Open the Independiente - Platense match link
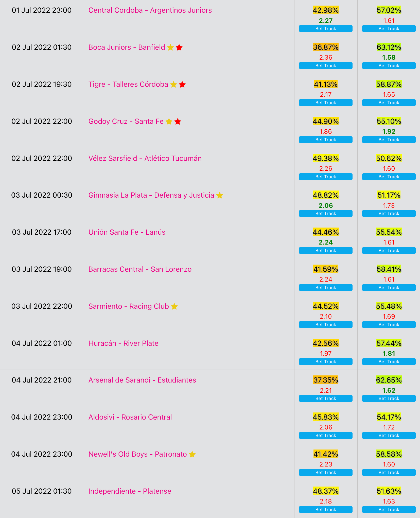Viewport: 420px width, 518px height. (x=130, y=491)
